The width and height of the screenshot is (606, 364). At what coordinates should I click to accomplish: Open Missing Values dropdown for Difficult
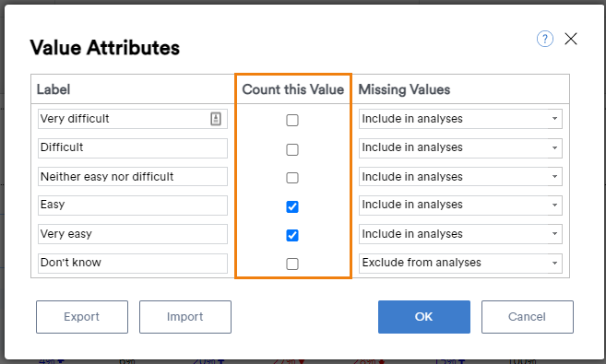(460, 147)
